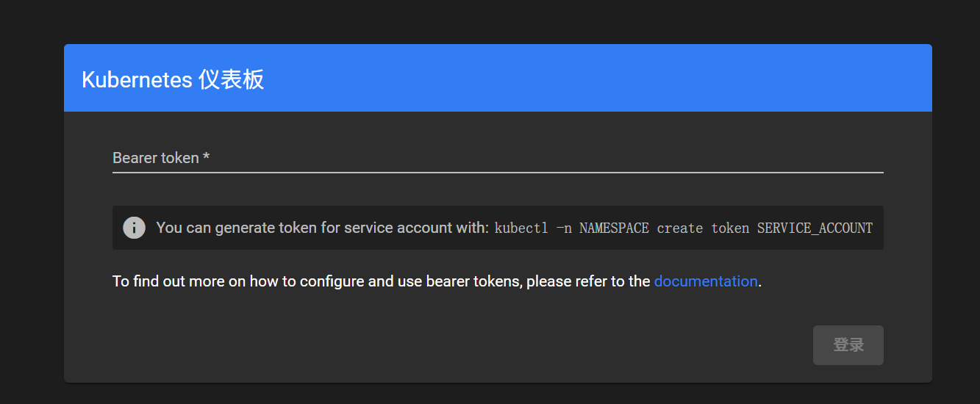
Task: Click the empty blue header bar area
Action: pos(588,78)
